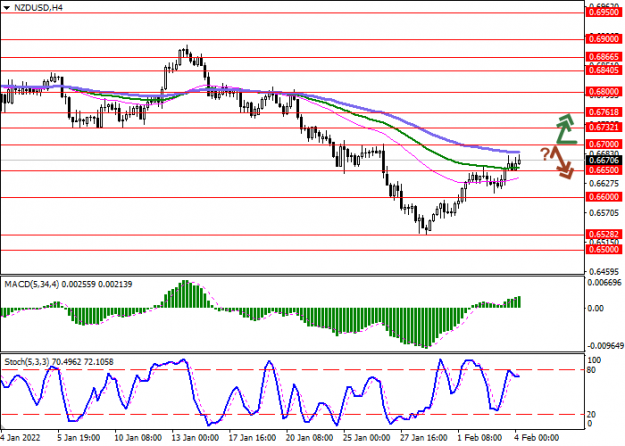625x446 pixels.
Task: Select the 0.67618 price level label
Action: point(604,112)
